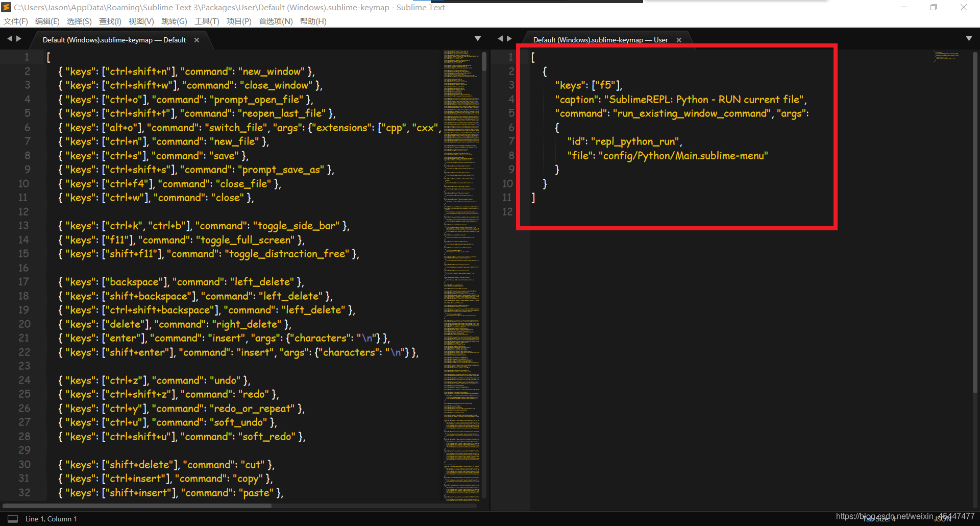Open the 首选项(N) menu
980x526 pixels.
(275, 21)
